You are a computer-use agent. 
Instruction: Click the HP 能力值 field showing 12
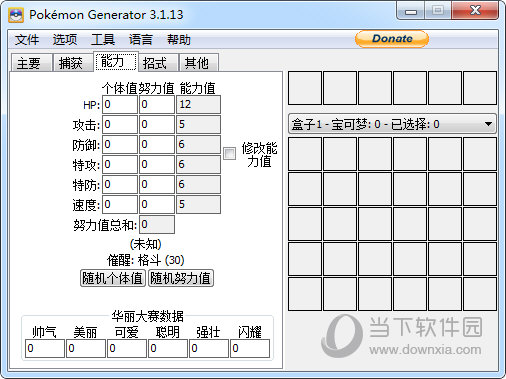point(198,105)
